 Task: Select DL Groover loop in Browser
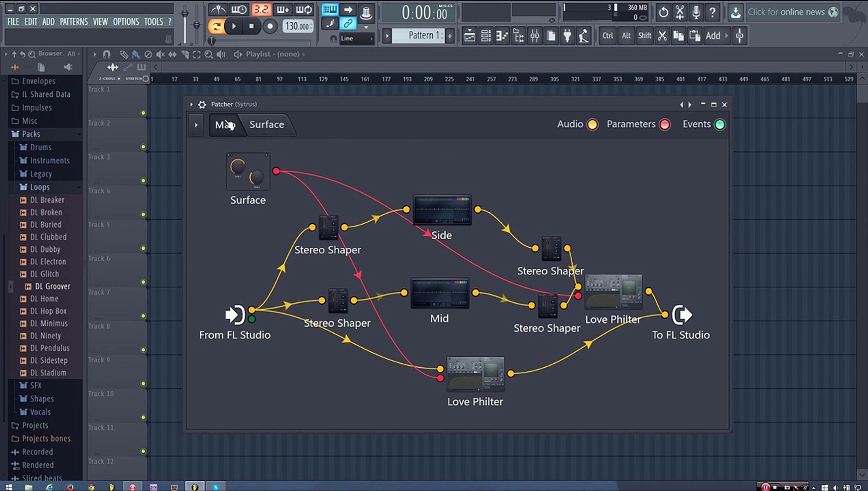click(52, 286)
